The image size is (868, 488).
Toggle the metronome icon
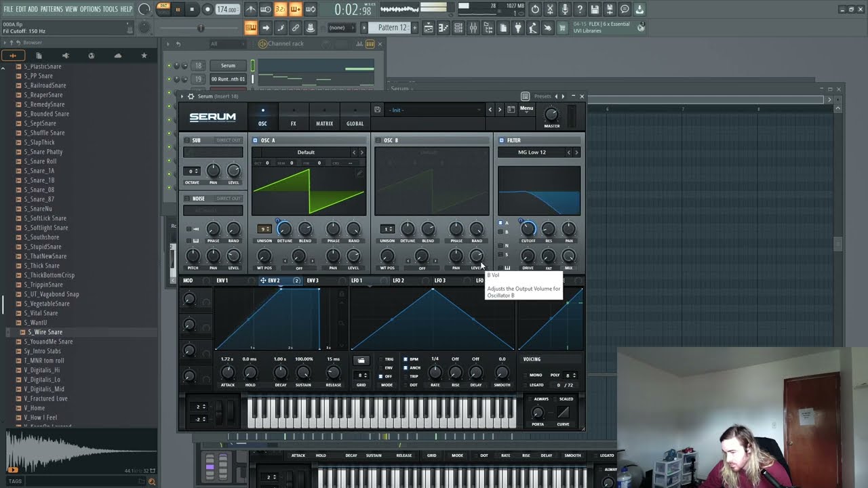pyautogui.click(x=251, y=9)
